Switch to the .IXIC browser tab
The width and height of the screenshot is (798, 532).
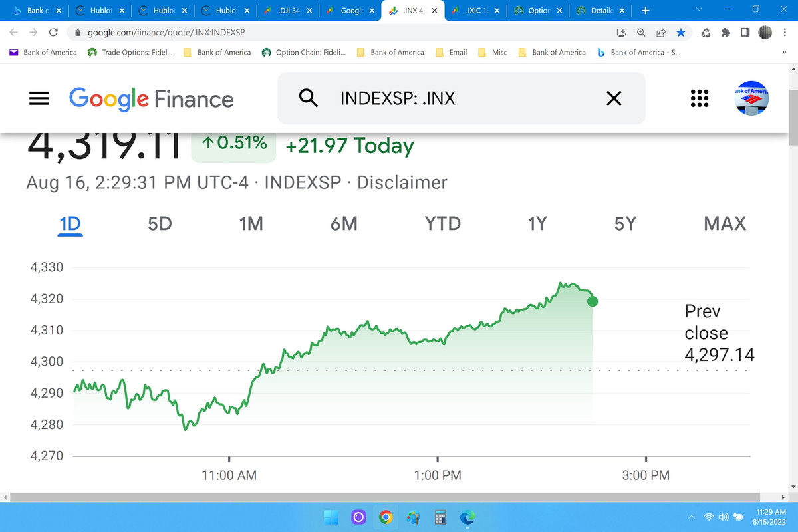tap(474, 11)
